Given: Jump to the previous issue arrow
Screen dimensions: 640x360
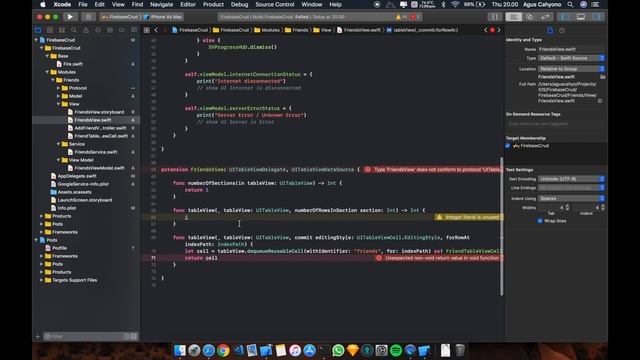Looking at the screenshot, I should [486, 30].
